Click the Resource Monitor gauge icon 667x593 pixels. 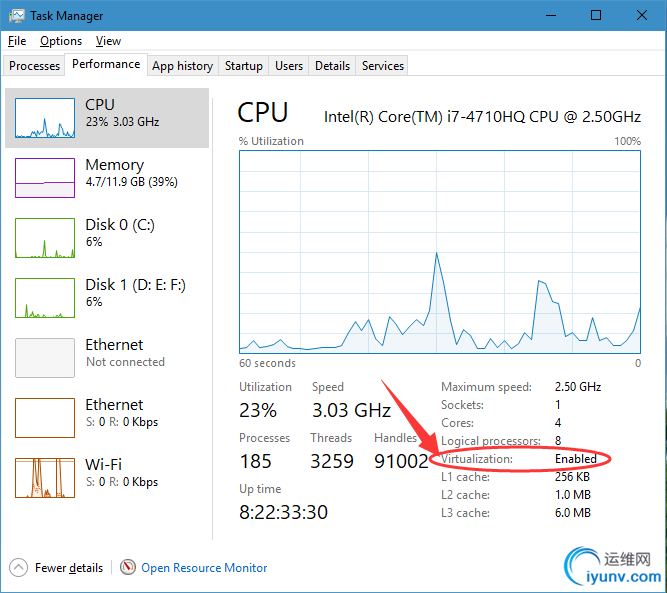tap(128, 567)
